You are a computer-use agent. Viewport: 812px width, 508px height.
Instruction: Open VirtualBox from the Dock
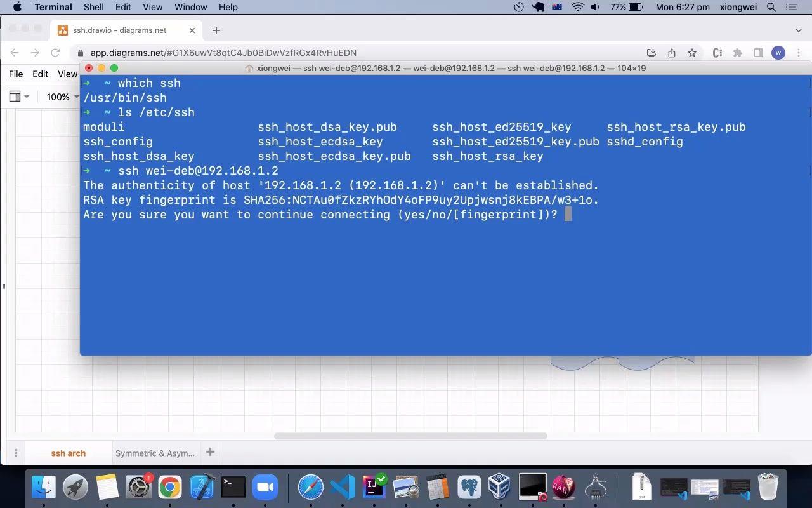[x=500, y=487]
